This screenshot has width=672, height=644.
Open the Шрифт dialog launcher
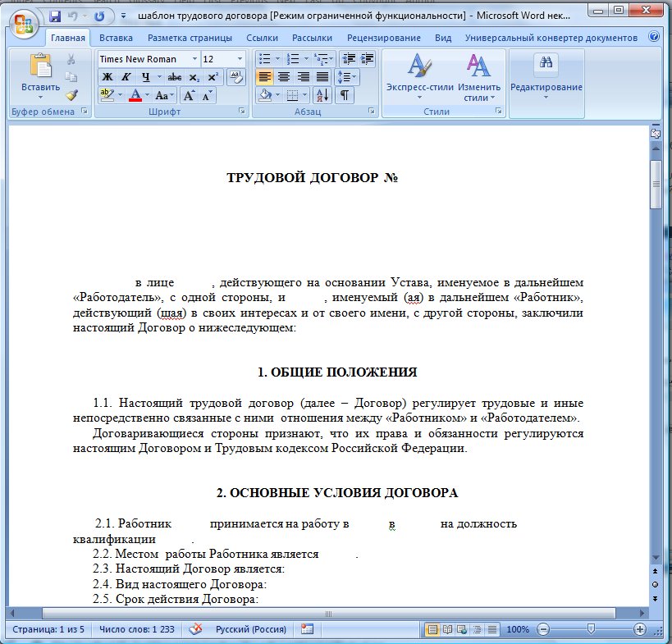pos(242,112)
